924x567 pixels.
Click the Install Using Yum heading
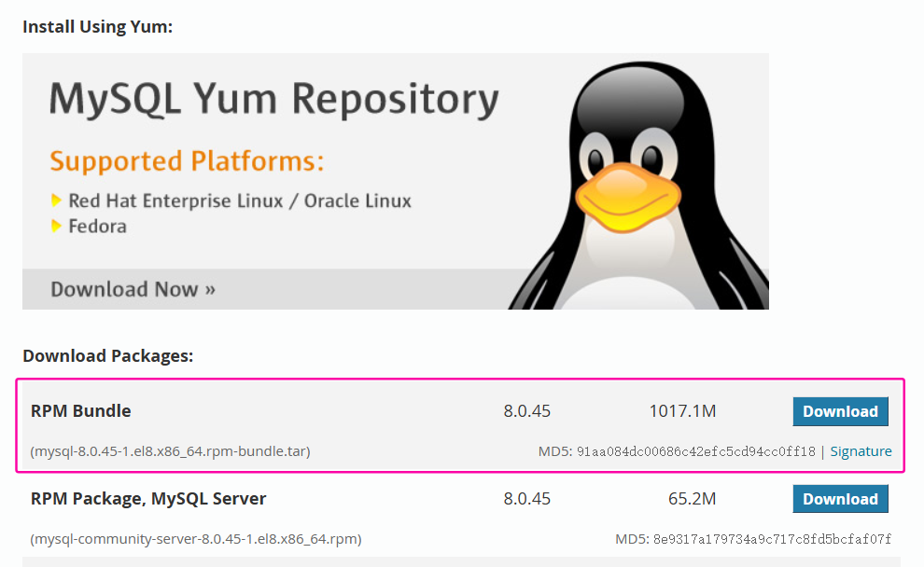pyautogui.click(x=97, y=27)
